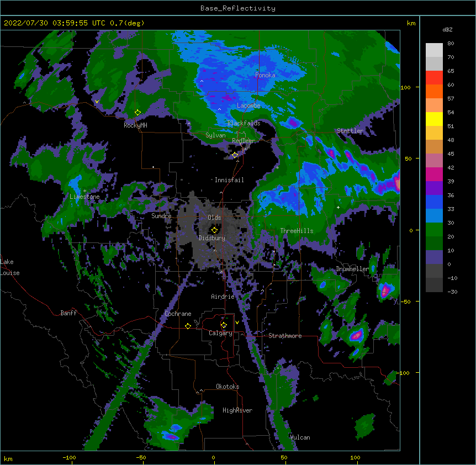Click the Stettler label
This screenshot has width=476, height=465.
coord(350,131)
